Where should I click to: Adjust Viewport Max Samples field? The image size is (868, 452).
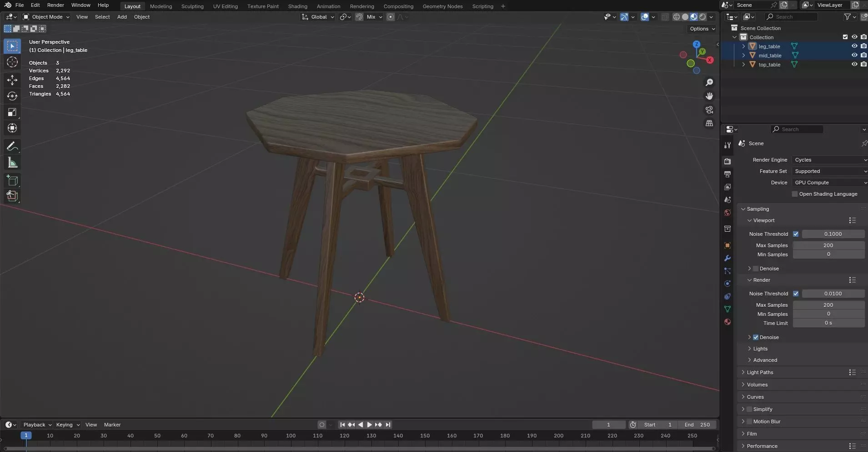(x=828, y=245)
